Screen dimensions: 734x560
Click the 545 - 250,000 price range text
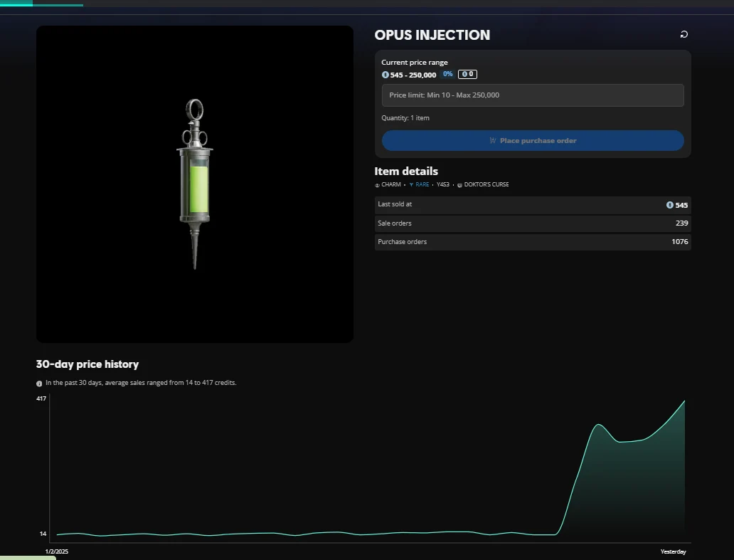click(x=413, y=75)
